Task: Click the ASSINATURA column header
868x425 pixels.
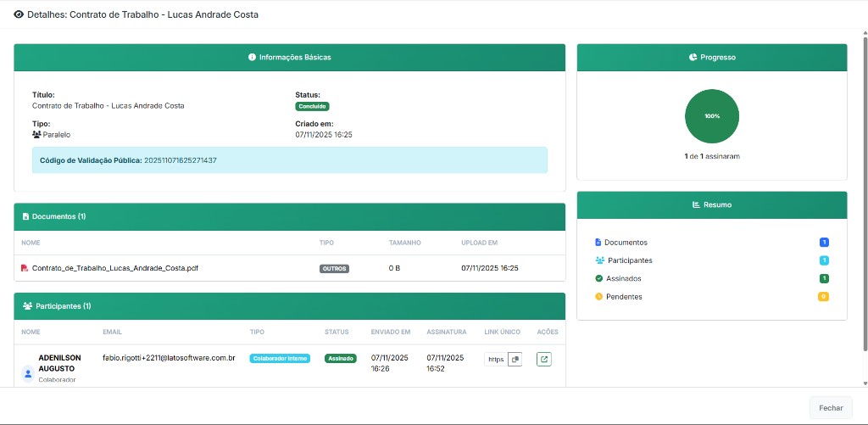Action: pos(447,332)
